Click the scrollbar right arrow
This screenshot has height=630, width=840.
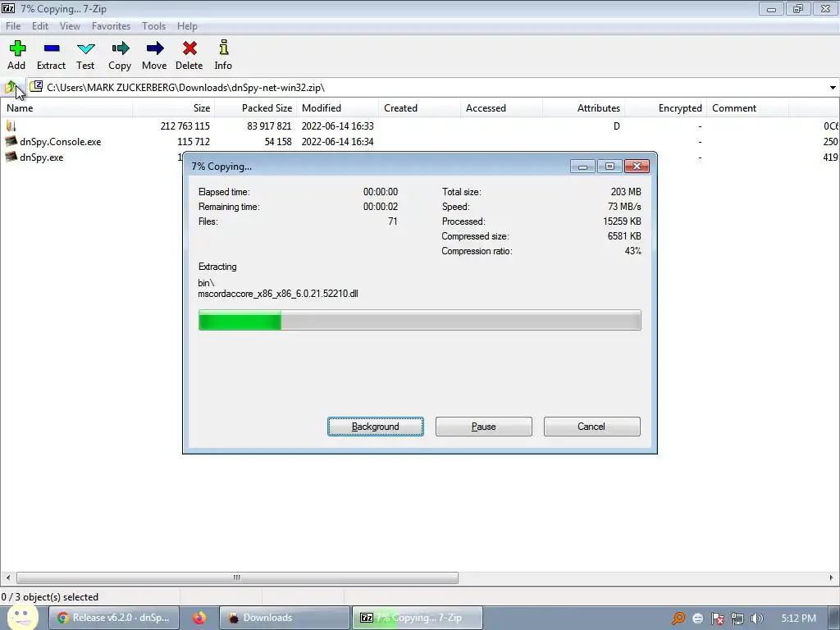(832, 577)
